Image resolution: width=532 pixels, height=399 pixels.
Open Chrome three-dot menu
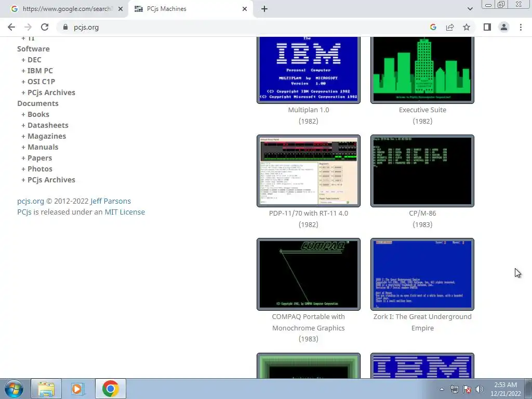(x=521, y=27)
